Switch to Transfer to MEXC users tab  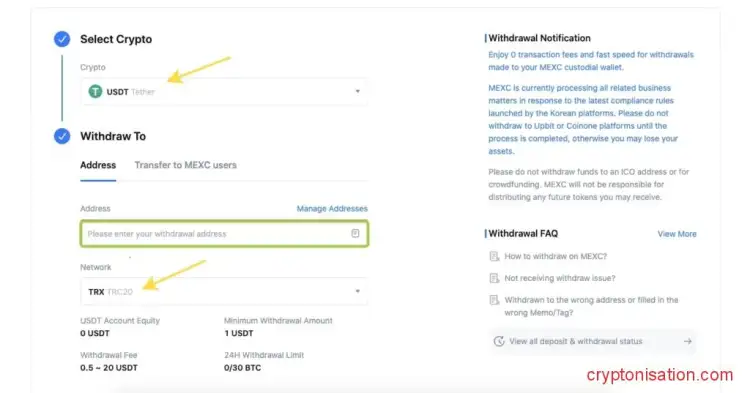(x=186, y=165)
